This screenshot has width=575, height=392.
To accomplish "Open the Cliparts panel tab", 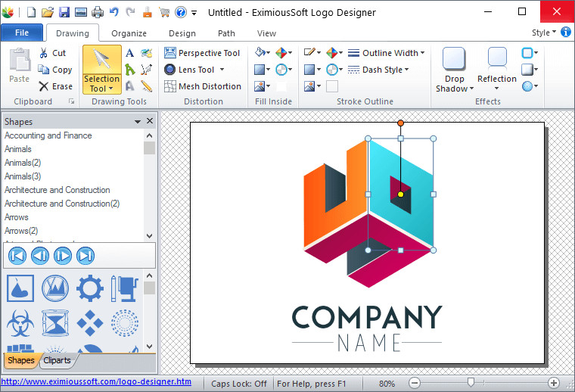I will tap(57, 360).
